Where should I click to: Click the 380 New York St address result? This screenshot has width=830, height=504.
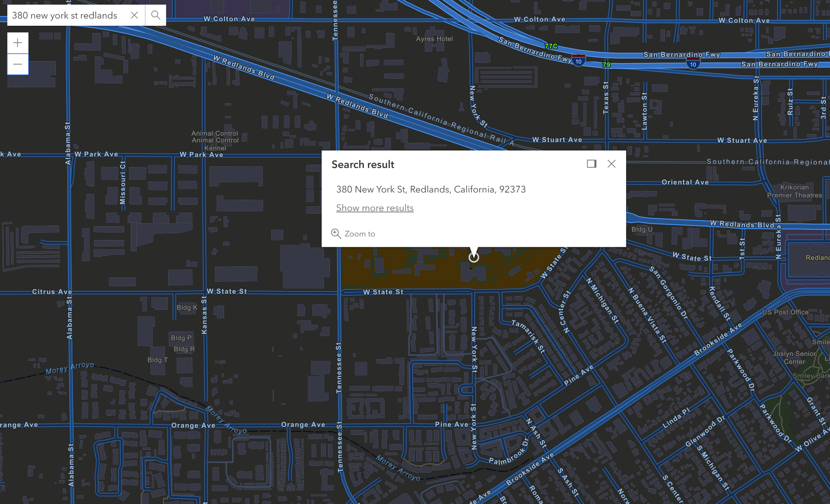click(x=431, y=189)
